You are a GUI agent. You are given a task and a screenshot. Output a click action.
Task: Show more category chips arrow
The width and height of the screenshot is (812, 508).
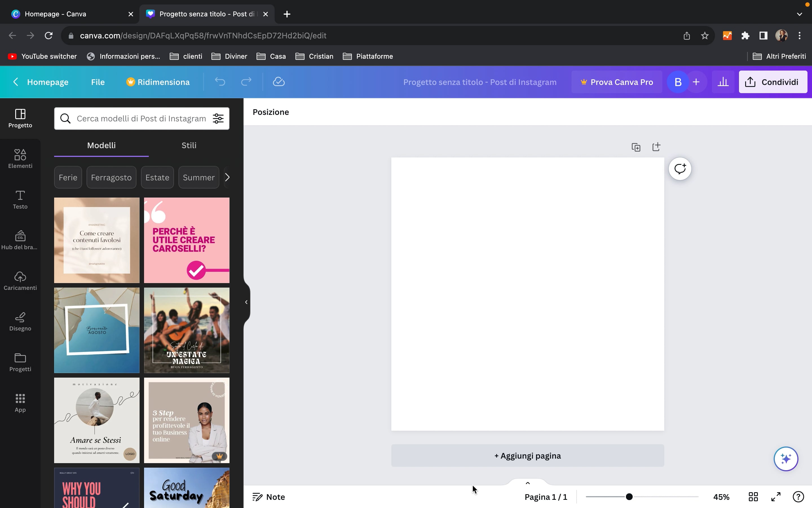pyautogui.click(x=227, y=177)
